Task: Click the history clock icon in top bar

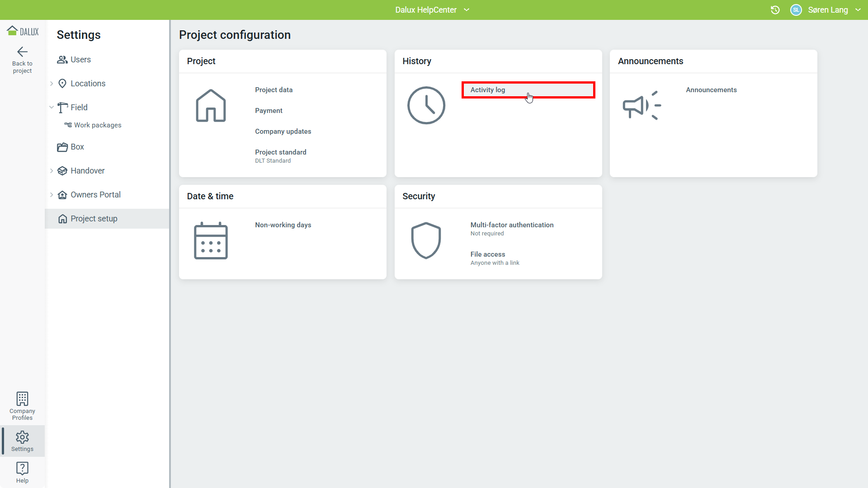Action: (775, 10)
